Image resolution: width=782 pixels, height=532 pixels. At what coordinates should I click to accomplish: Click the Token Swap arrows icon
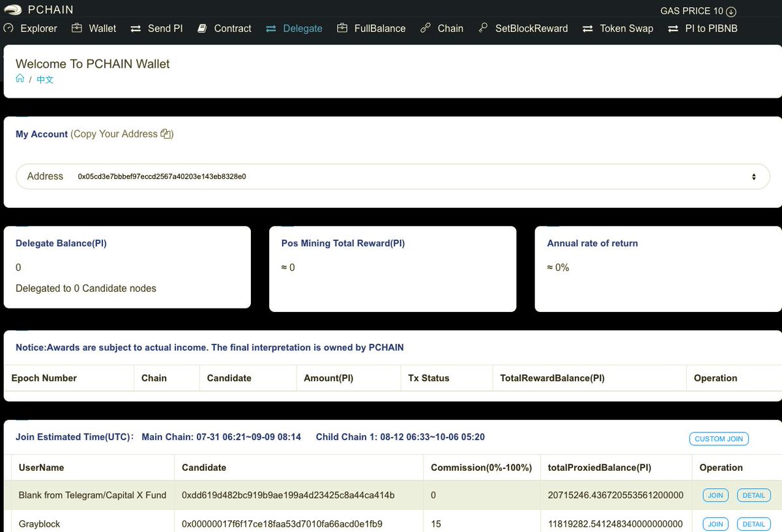pyautogui.click(x=588, y=29)
